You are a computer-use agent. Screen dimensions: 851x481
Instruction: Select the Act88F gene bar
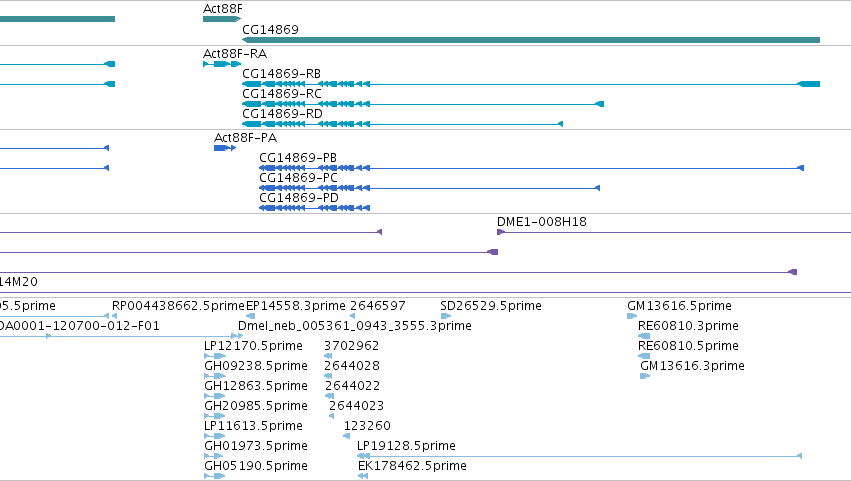coord(222,19)
